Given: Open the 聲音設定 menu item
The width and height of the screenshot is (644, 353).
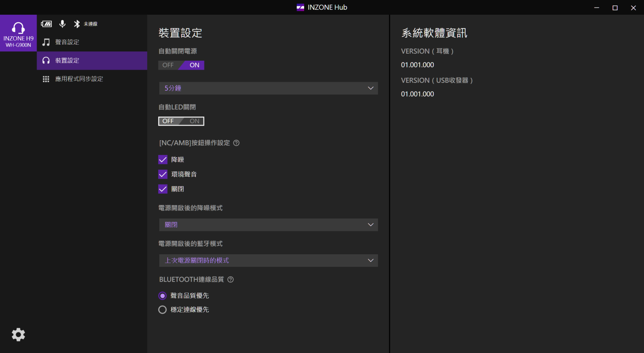Looking at the screenshot, I should point(67,42).
